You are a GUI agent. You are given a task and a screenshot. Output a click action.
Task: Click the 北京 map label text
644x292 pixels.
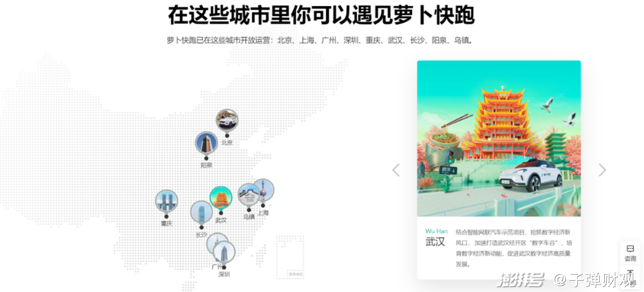tap(227, 143)
